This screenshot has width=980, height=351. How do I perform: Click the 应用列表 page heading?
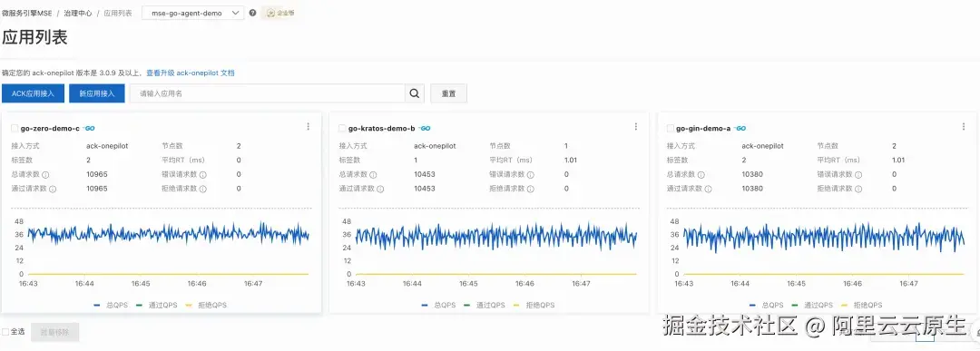[x=34, y=37]
